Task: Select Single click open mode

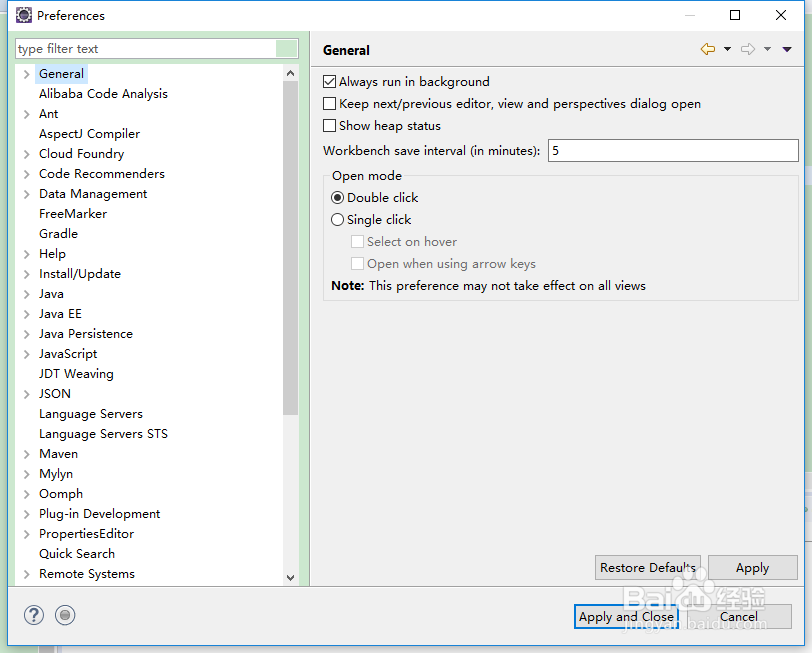Action: (x=338, y=220)
